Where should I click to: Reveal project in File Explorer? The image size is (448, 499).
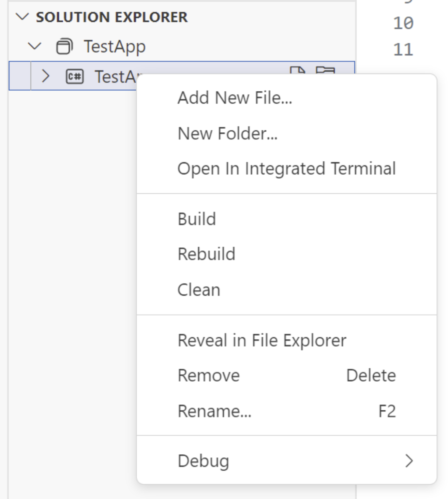(x=262, y=339)
